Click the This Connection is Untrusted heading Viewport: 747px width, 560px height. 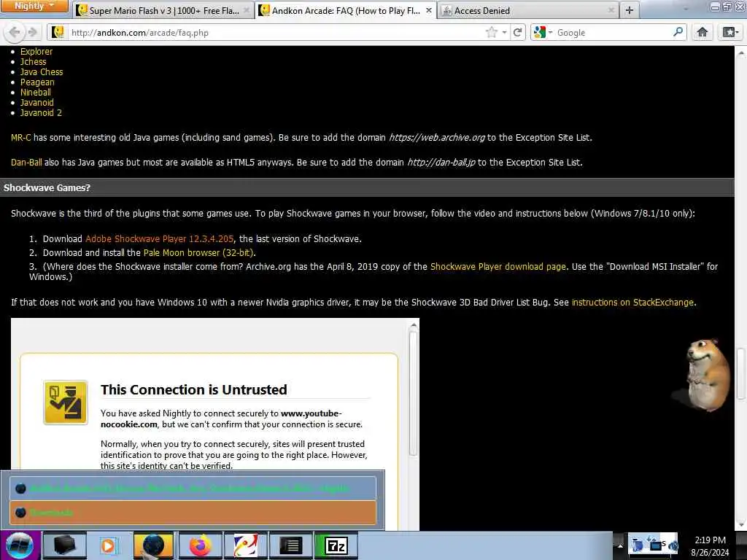tap(193, 389)
